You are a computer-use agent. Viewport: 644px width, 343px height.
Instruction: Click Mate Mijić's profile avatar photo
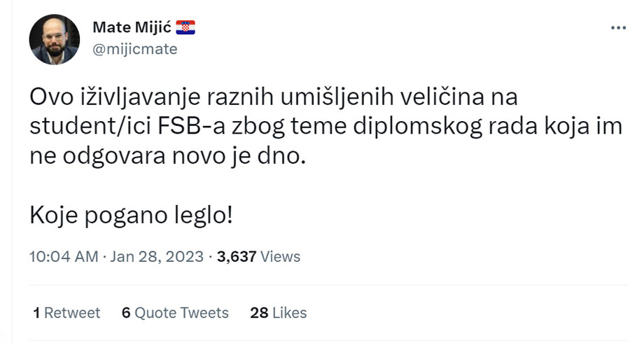(54, 39)
